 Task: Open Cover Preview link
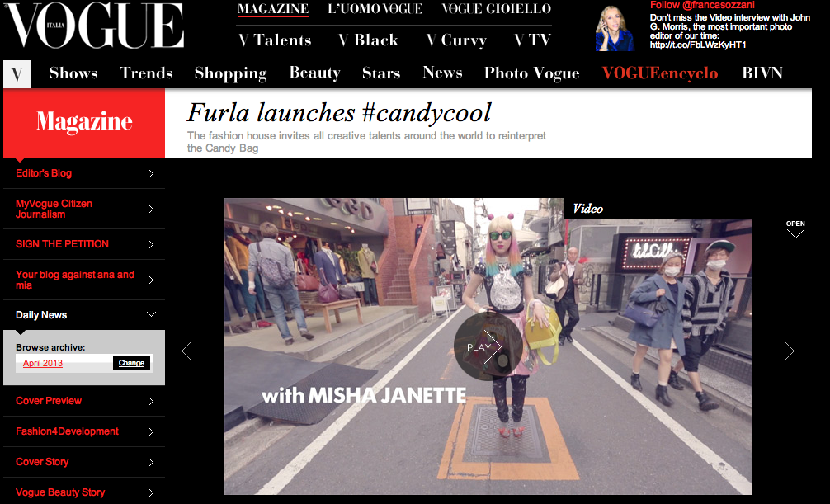click(x=49, y=401)
